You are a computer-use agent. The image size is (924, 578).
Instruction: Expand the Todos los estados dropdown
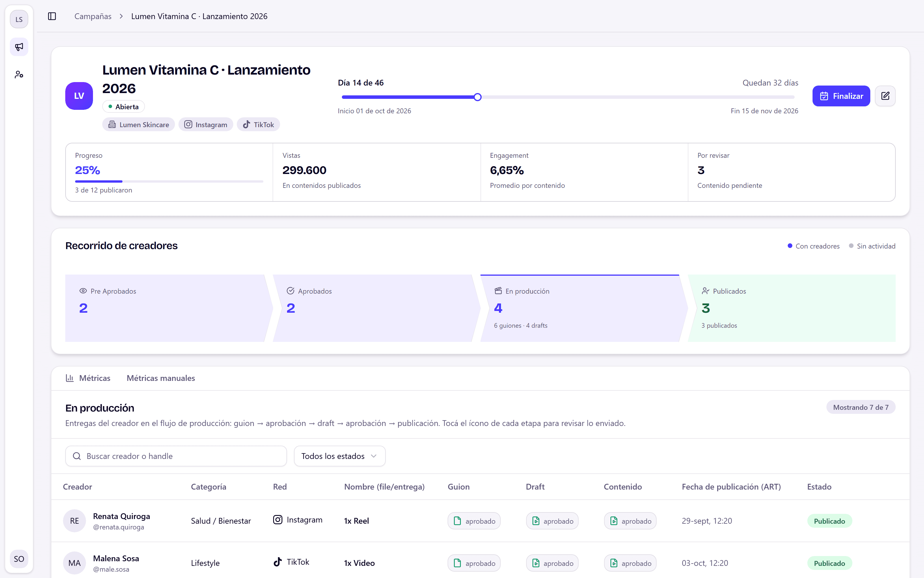pyautogui.click(x=340, y=456)
